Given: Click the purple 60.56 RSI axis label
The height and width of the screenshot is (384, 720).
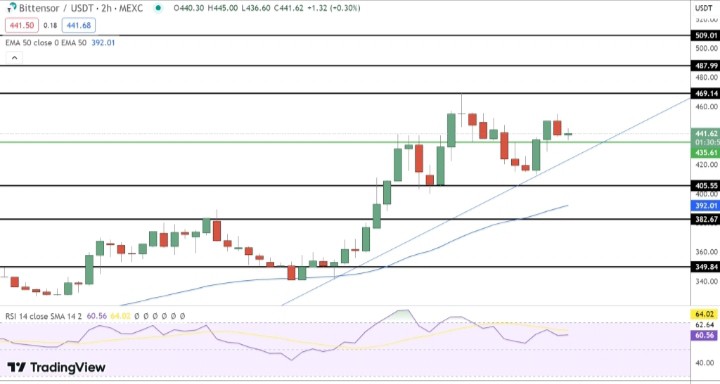Looking at the screenshot, I should [705, 335].
